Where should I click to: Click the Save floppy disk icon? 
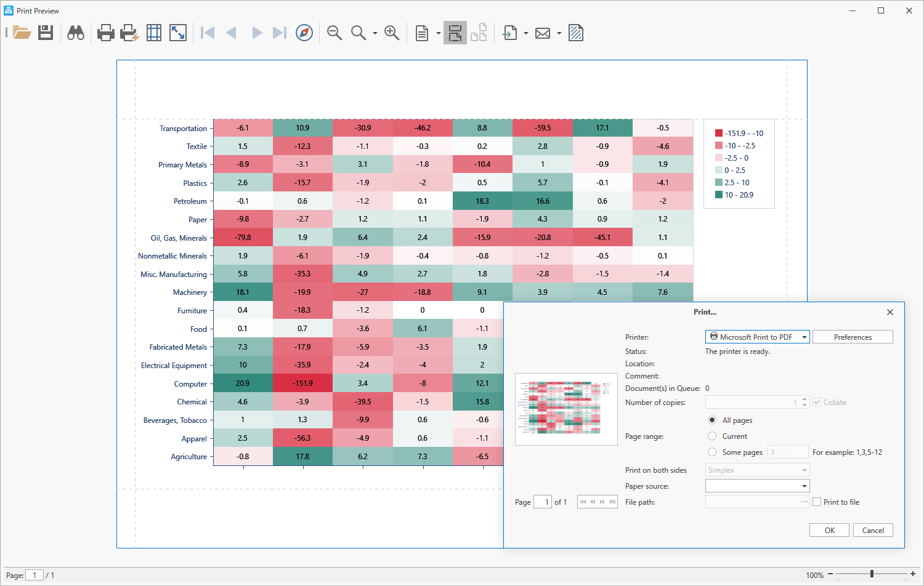coord(46,33)
